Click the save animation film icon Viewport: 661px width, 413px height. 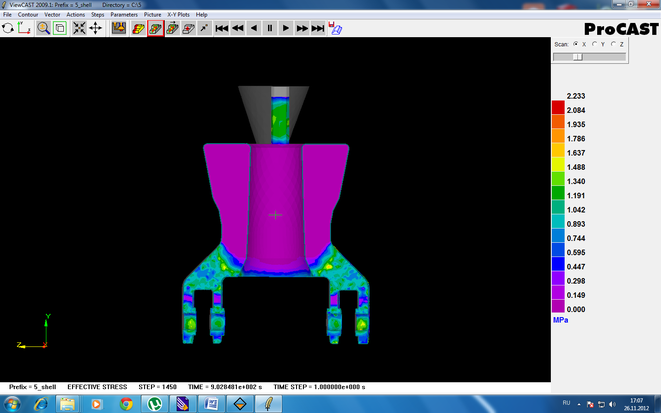coord(336,29)
